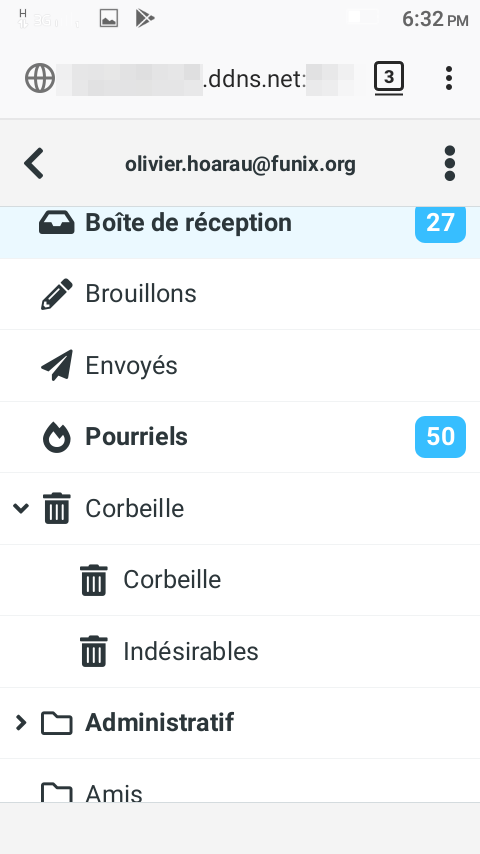Tap the back arrow in mail header
The height and width of the screenshot is (854, 480).
34,163
